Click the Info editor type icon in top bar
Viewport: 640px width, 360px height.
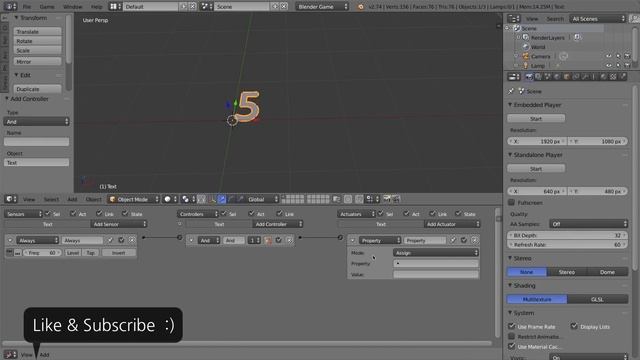(10, 7)
